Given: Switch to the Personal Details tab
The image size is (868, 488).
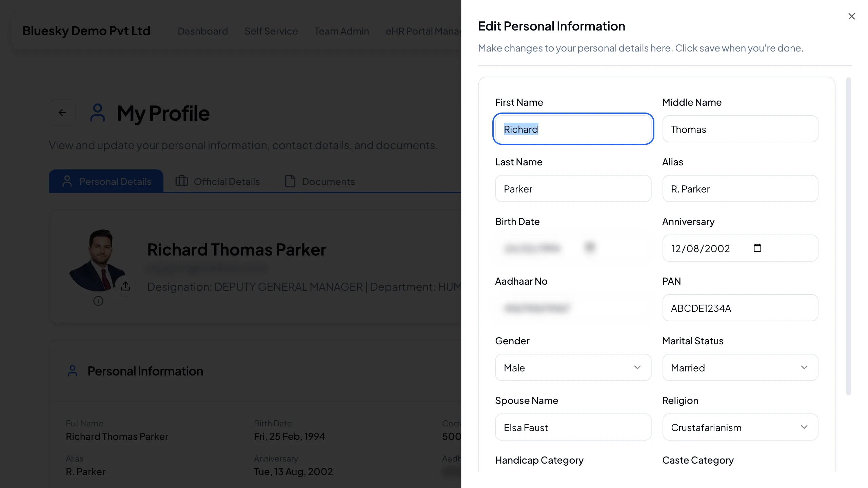Looking at the screenshot, I should point(106,181).
